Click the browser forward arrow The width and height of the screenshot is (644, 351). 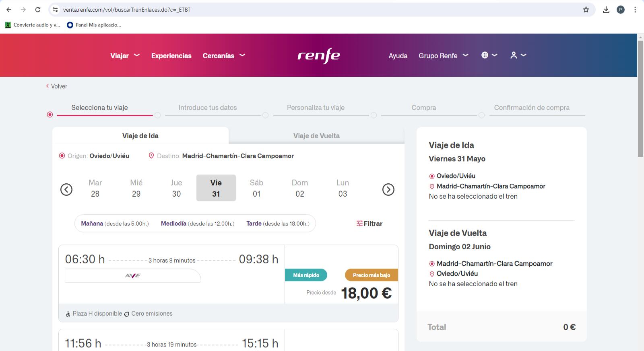[23, 10]
